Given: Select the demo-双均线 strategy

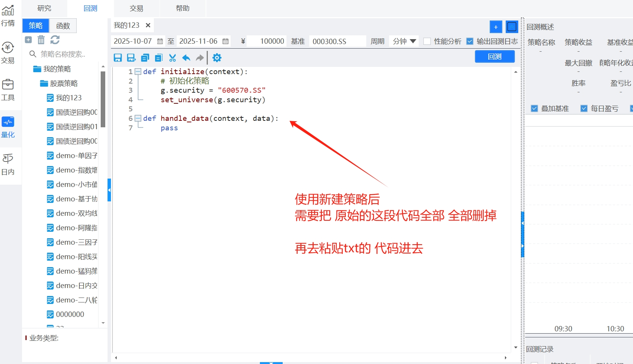Looking at the screenshot, I should pyautogui.click(x=76, y=214).
